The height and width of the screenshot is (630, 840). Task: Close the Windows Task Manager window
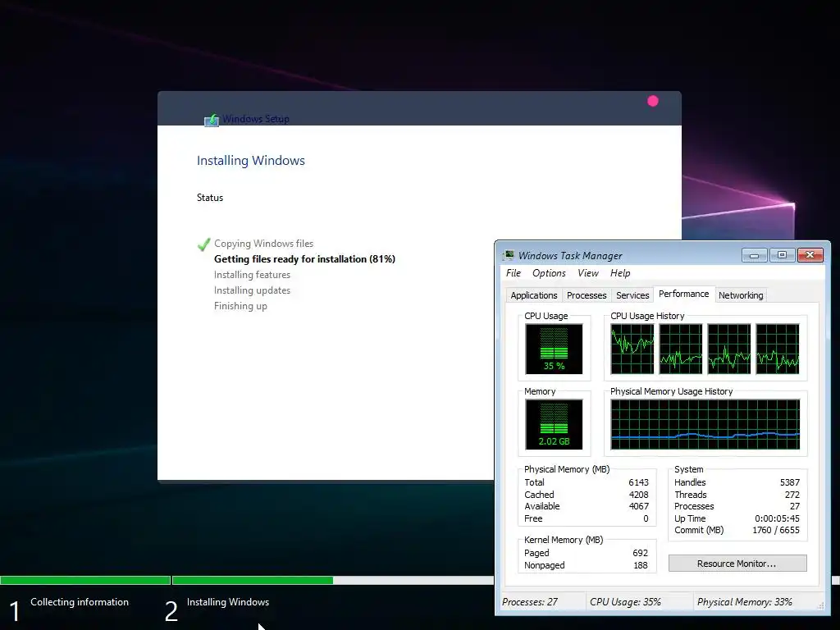tap(810, 255)
